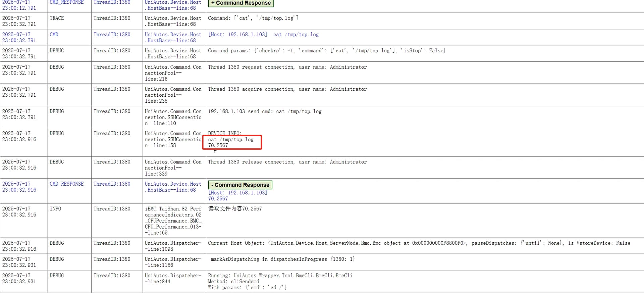The image size is (644, 293).
Task: Select the "Thread 1380 acquire connection" message
Action: pyautogui.click(x=287, y=89)
